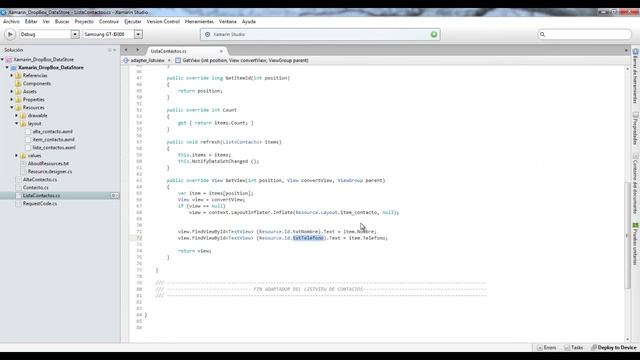Navigate back with the left arrow
The image size is (640, 360).
click(x=126, y=50)
